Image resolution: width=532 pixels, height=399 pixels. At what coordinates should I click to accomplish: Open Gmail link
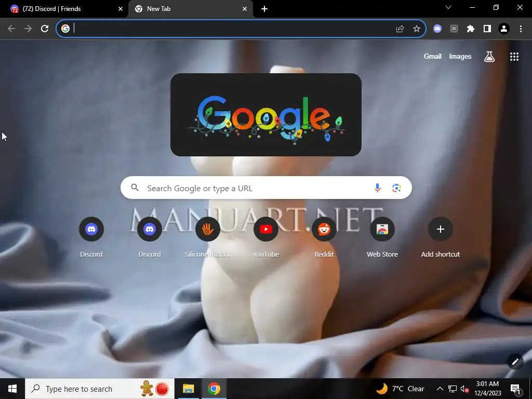tap(433, 56)
